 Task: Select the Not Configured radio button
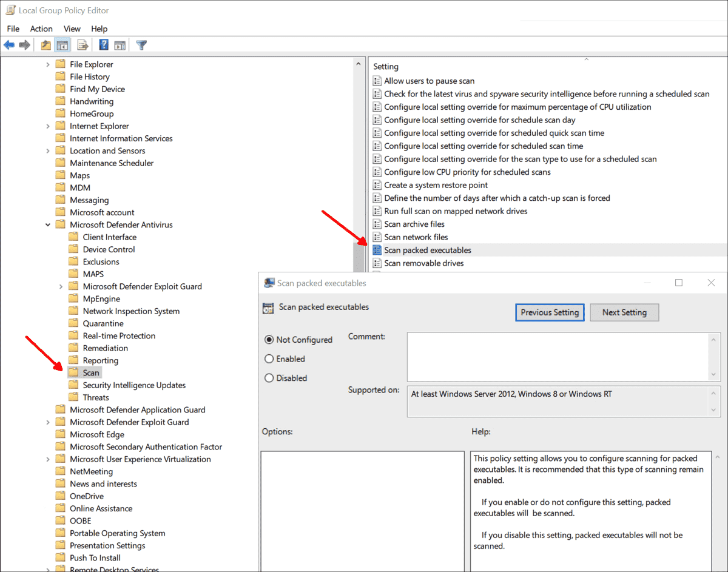tap(269, 340)
